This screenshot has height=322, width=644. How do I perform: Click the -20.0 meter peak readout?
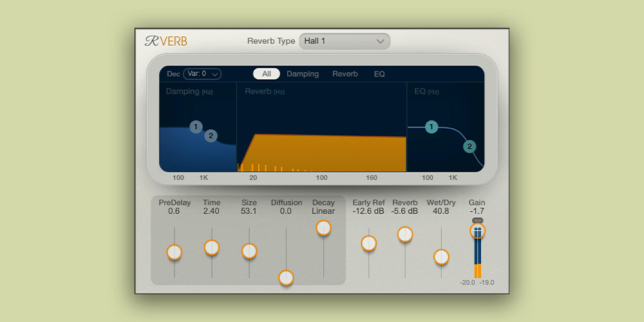tap(468, 283)
